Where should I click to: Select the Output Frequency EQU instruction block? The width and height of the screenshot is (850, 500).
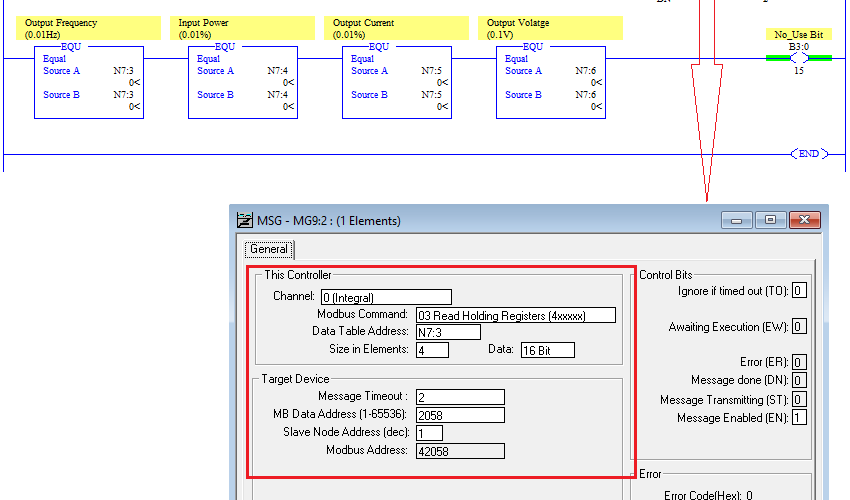[x=89, y=81]
